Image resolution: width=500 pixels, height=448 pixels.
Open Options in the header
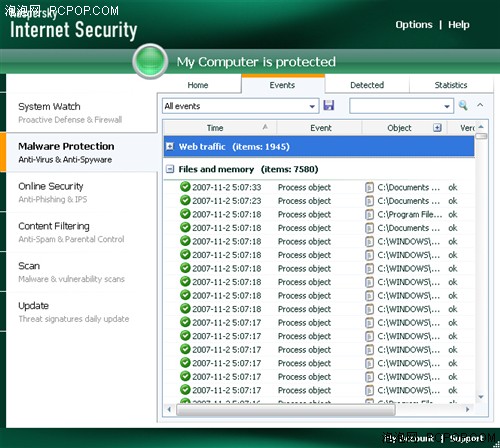(x=414, y=25)
